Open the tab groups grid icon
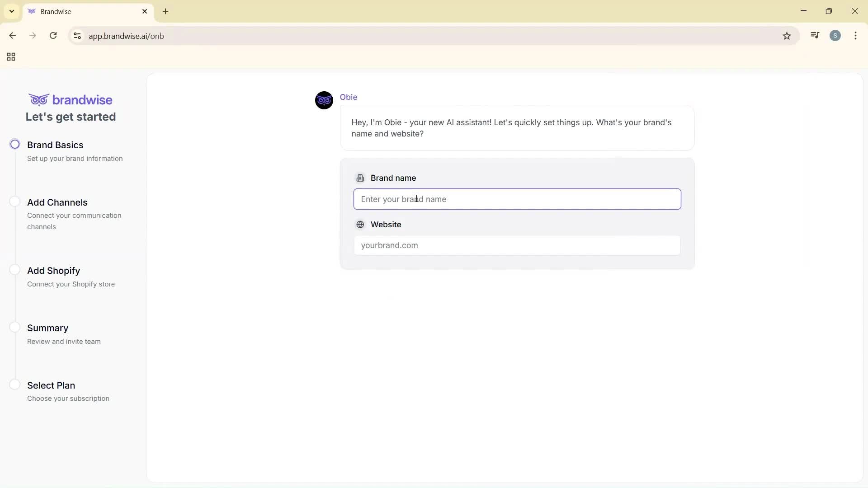Screen dimensions: 868x488 10,56
